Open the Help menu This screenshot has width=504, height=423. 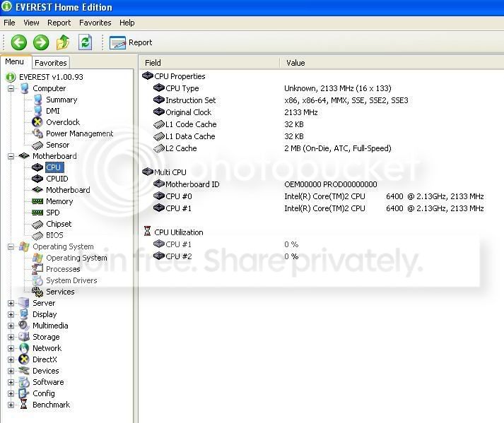point(127,23)
